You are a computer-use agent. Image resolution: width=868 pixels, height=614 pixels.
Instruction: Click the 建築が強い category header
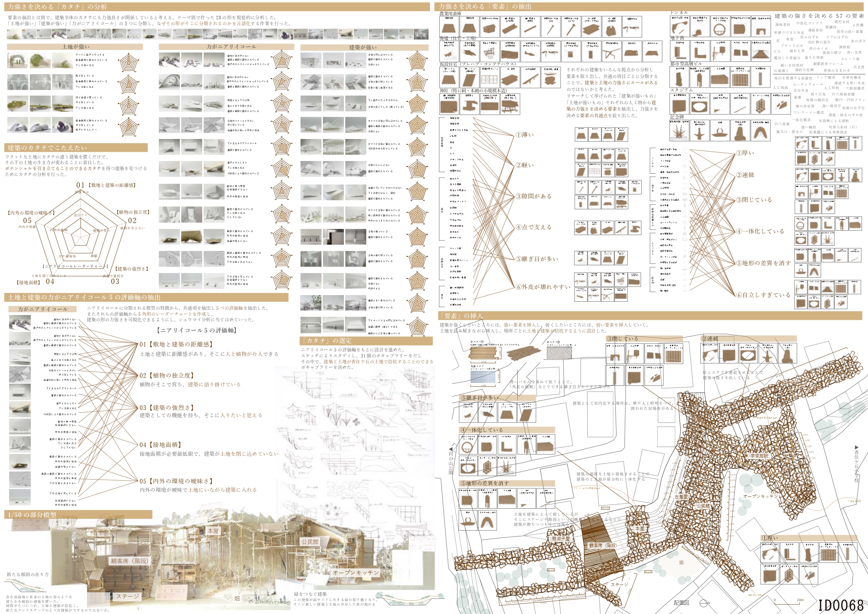point(363,47)
